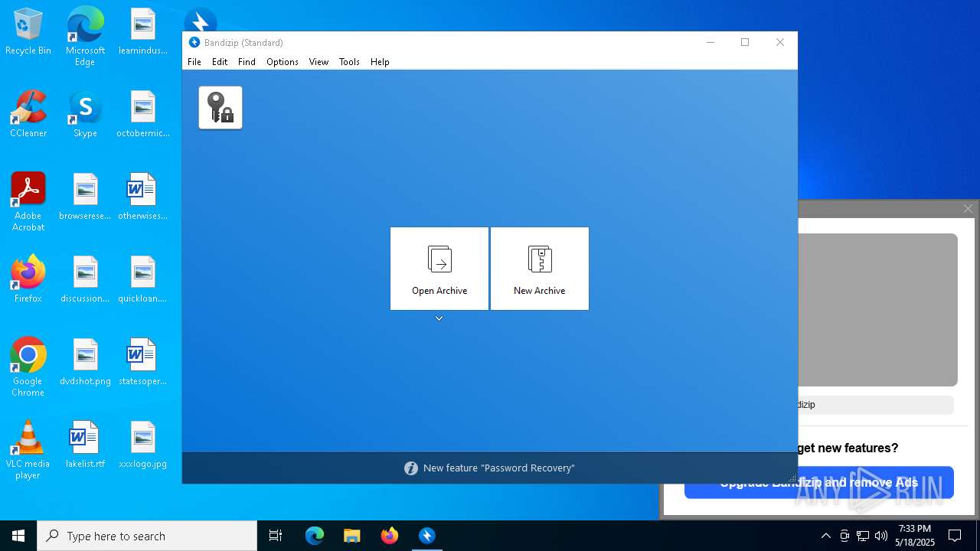The width and height of the screenshot is (980, 551).
Task: Select Bandizip desktop shortcut behind window
Action: tap(201, 20)
